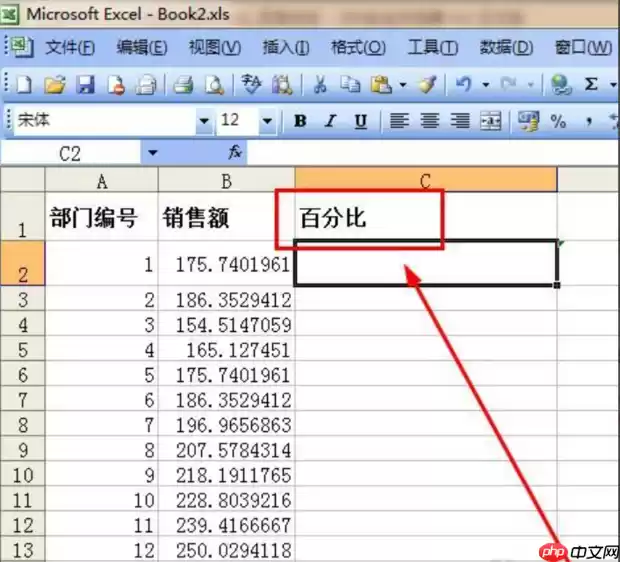Click the font size field showing 12

[x=238, y=120]
